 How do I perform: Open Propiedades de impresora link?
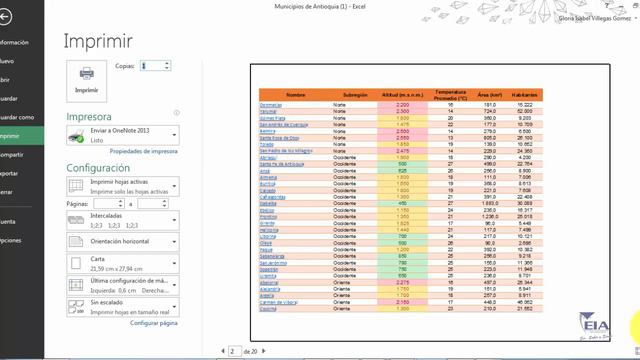tap(143, 151)
